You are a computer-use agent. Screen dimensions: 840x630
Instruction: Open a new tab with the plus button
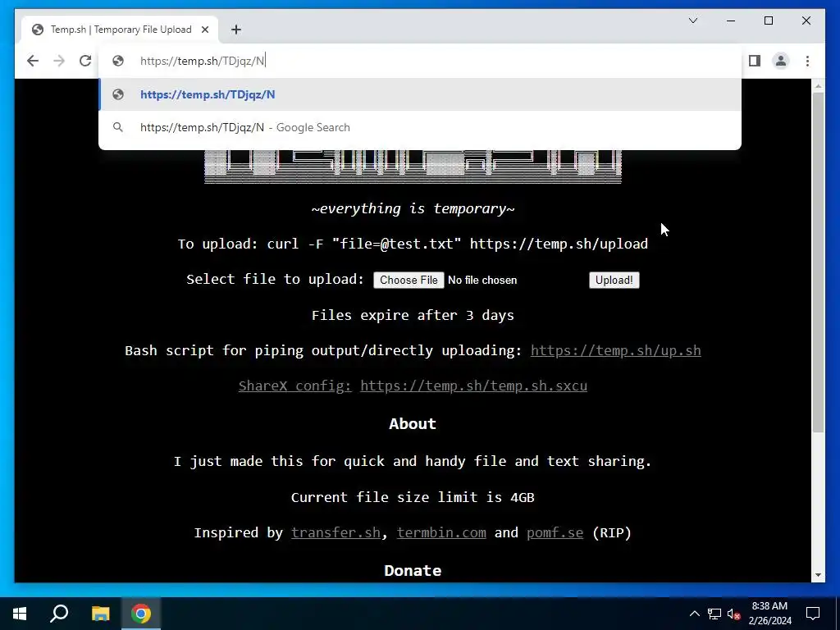tap(236, 30)
